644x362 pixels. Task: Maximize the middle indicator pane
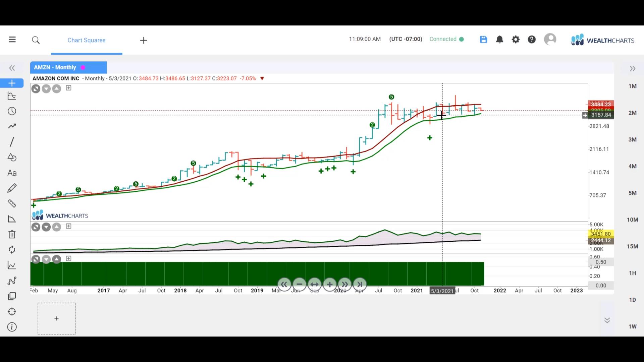[68, 226]
